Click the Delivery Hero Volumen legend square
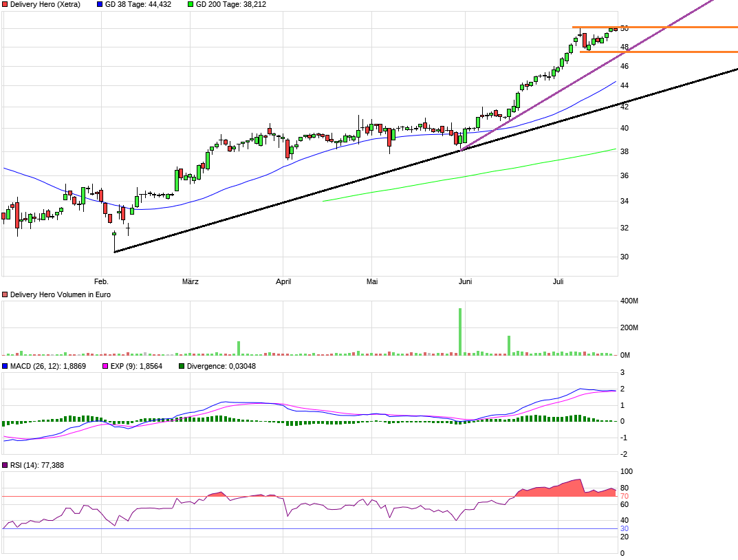Image resolution: width=738 pixels, height=560 pixels. [x=6, y=294]
